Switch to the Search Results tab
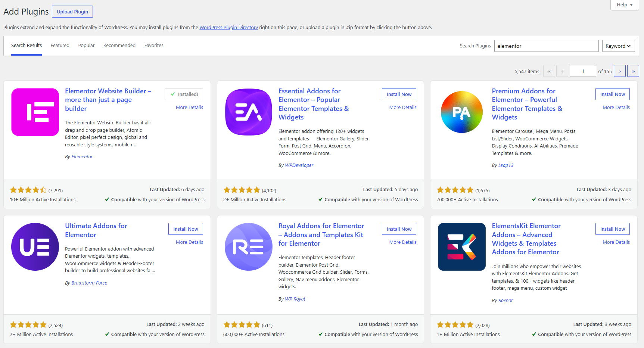This screenshot has width=644, height=348. coord(27,46)
